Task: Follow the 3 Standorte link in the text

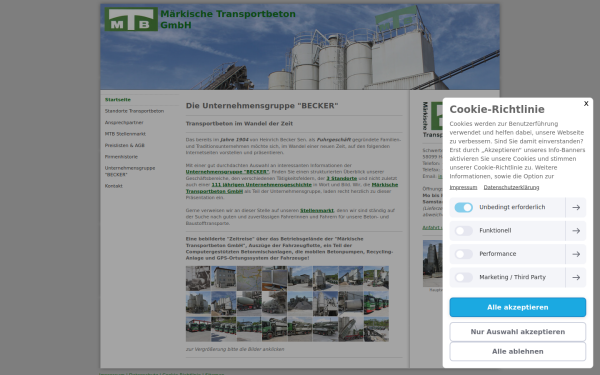Action: click(342, 178)
